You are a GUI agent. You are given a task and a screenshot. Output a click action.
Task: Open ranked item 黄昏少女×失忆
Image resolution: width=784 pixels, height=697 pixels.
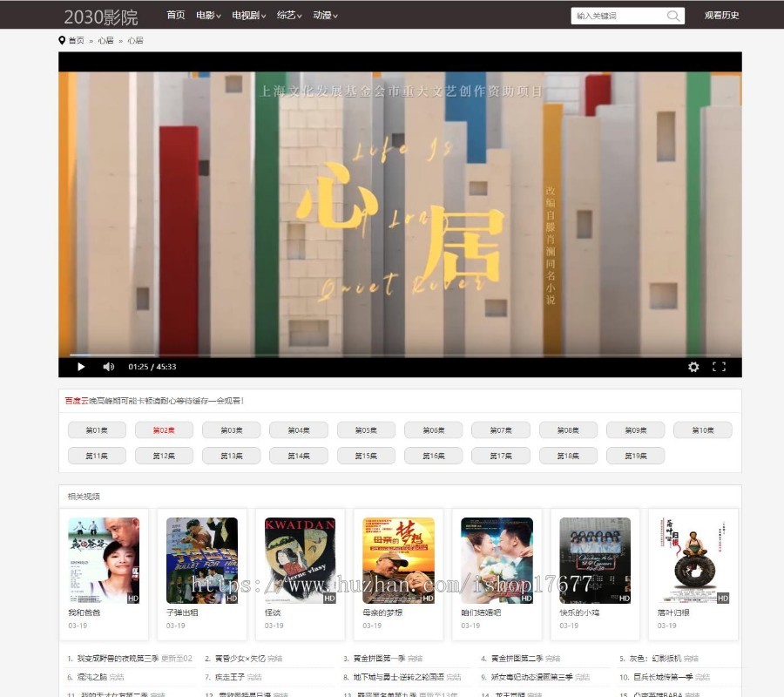coord(240,659)
